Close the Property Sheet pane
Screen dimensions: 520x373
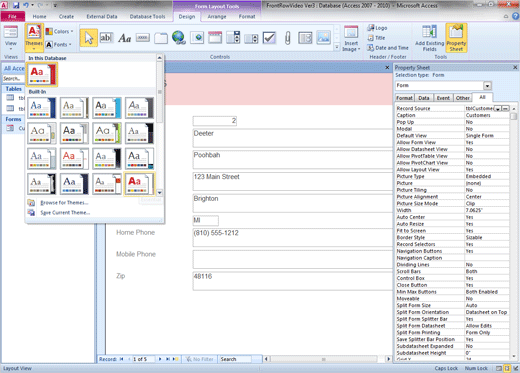[x=515, y=67]
